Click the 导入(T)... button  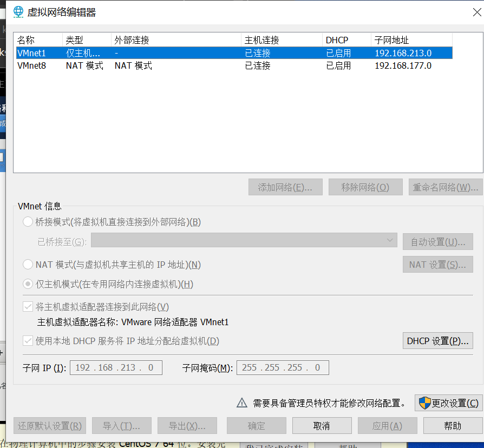click(122, 426)
